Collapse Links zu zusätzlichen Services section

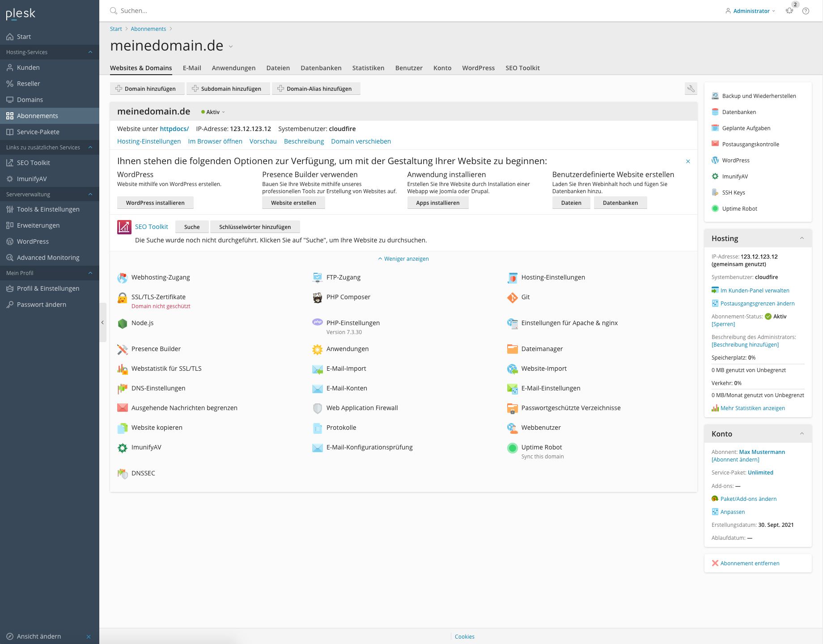click(90, 148)
